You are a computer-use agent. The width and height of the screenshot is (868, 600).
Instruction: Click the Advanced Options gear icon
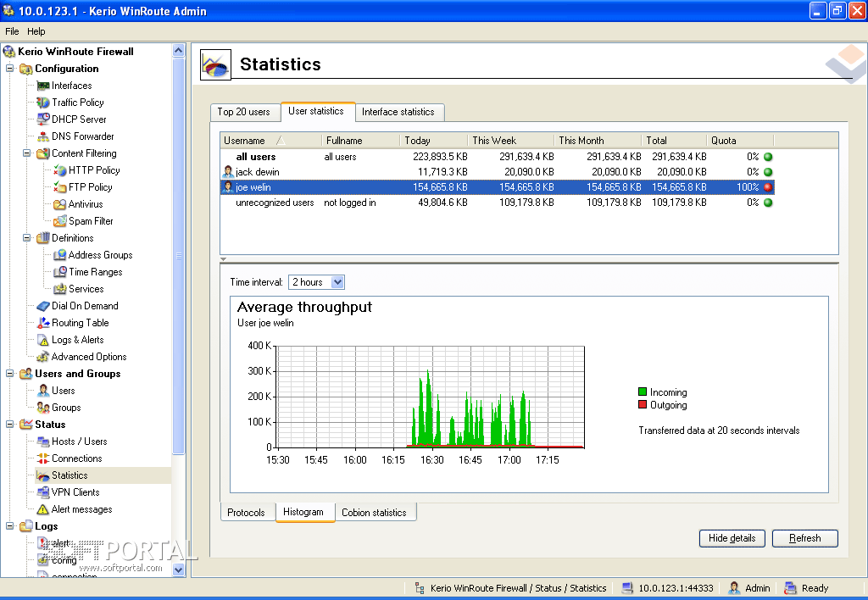click(x=43, y=357)
